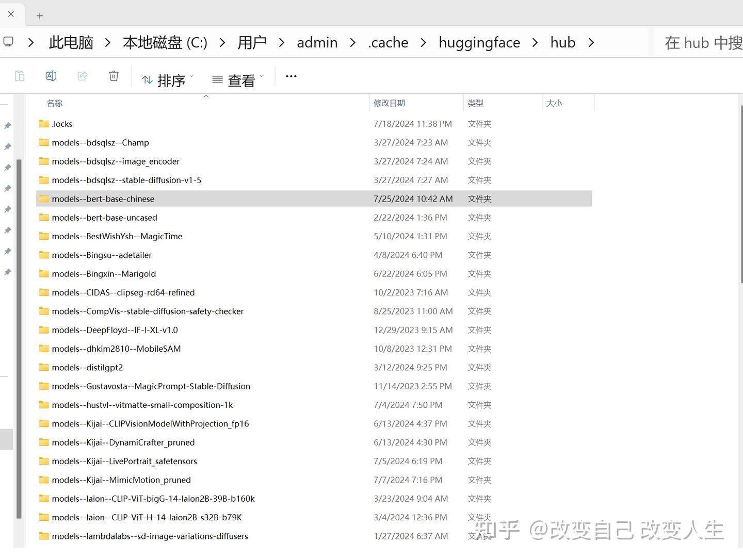Add a new tab with plus button
Screen dimensions: 743x560
point(40,16)
